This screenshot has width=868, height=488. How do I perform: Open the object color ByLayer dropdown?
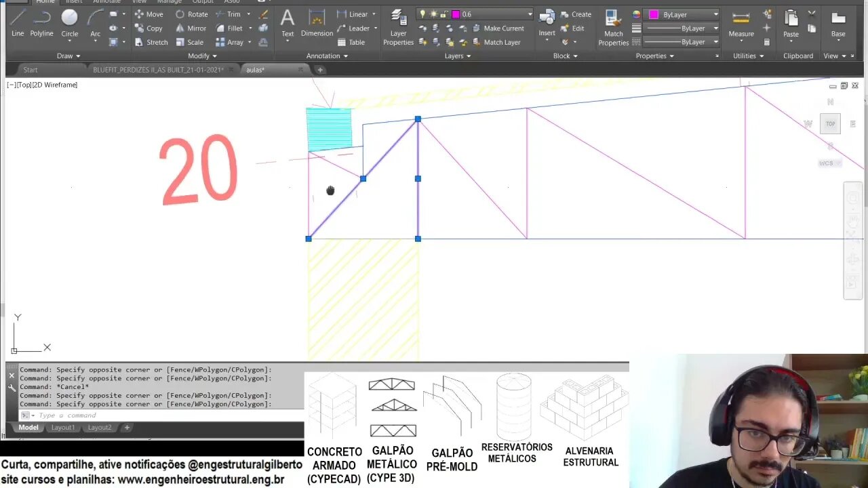tap(715, 14)
